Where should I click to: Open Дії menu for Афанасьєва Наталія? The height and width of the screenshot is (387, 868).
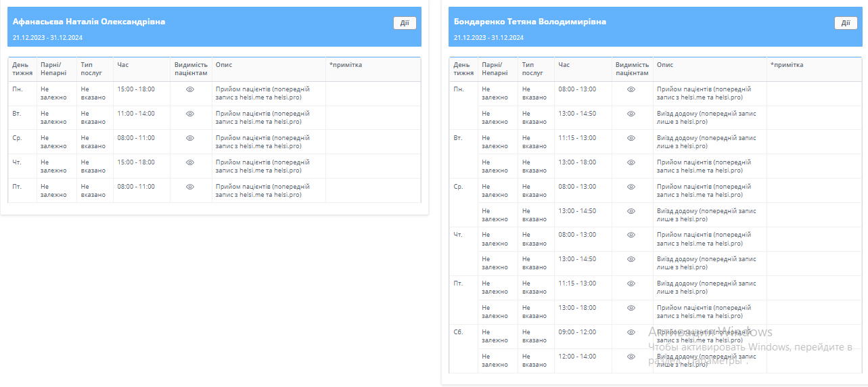(x=405, y=23)
